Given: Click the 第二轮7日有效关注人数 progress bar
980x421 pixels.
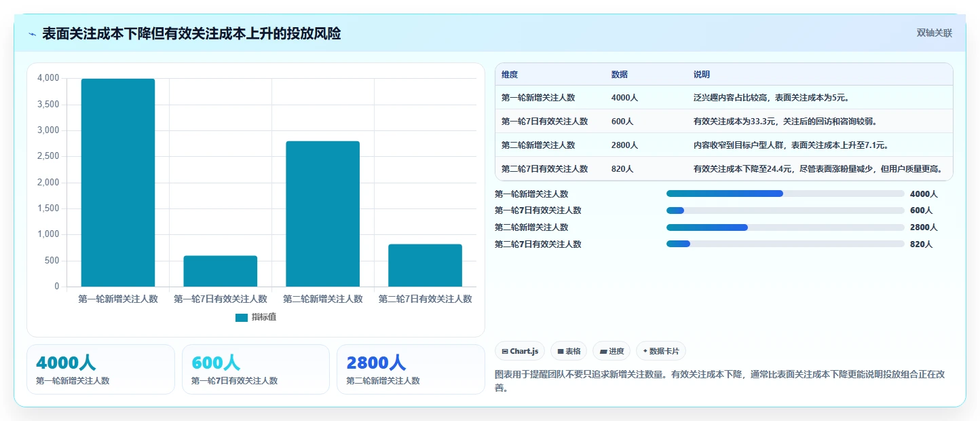Looking at the screenshot, I should click(x=785, y=244).
